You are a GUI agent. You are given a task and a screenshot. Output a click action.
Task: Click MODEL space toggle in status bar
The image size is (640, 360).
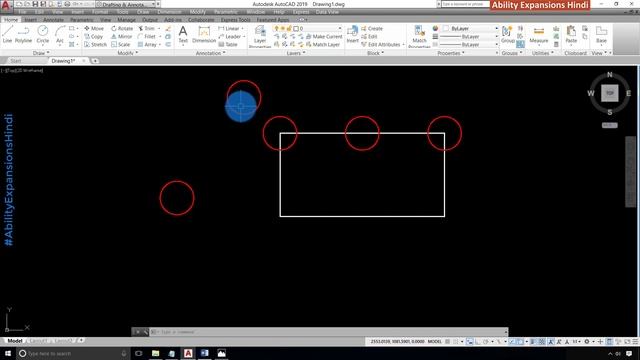pos(435,342)
